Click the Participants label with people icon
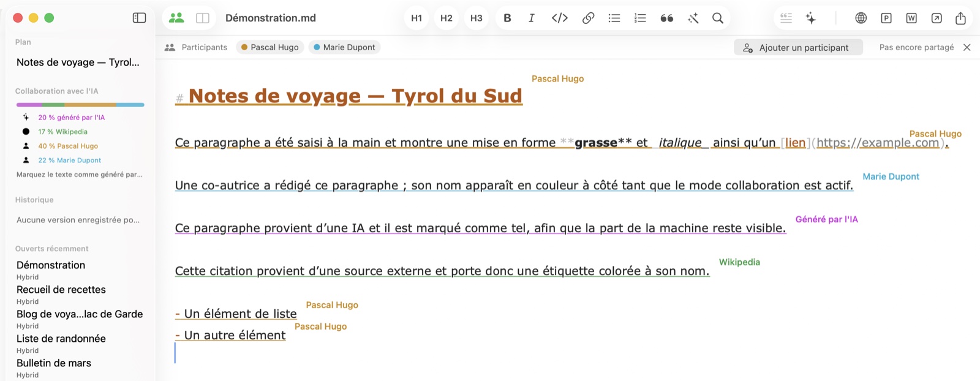980x381 pixels. click(x=196, y=47)
